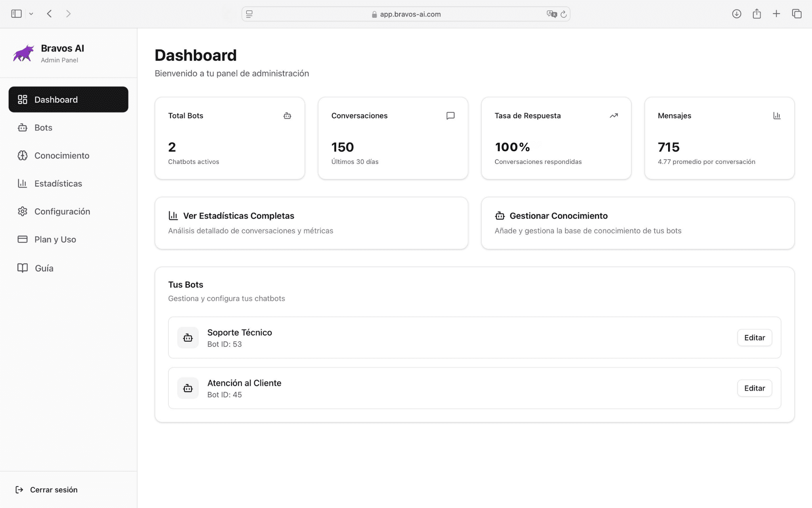Click the share icon in the browser toolbar
This screenshot has width=812, height=508.
coord(756,14)
